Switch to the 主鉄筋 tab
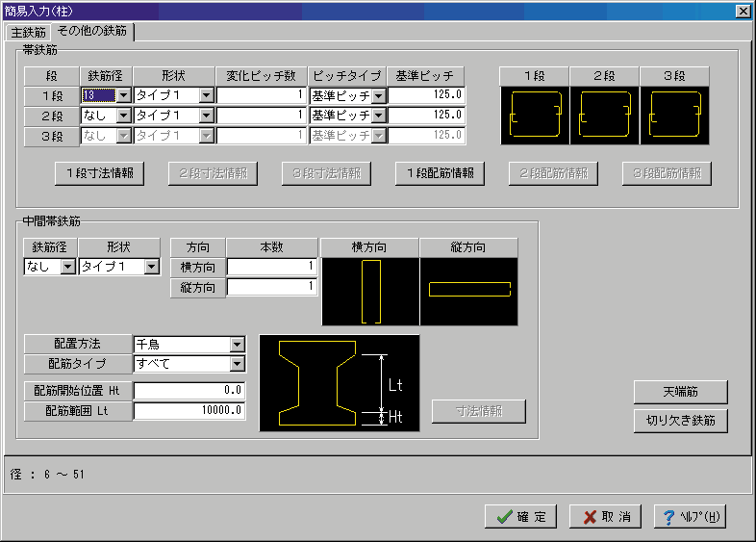This screenshot has width=756, height=542. point(28,32)
